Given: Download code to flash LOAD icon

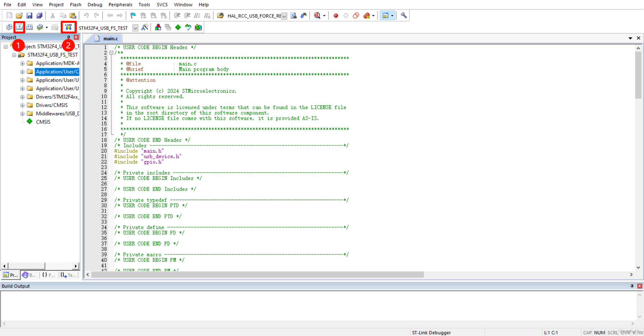Looking at the screenshot, I should coord(68,27).
